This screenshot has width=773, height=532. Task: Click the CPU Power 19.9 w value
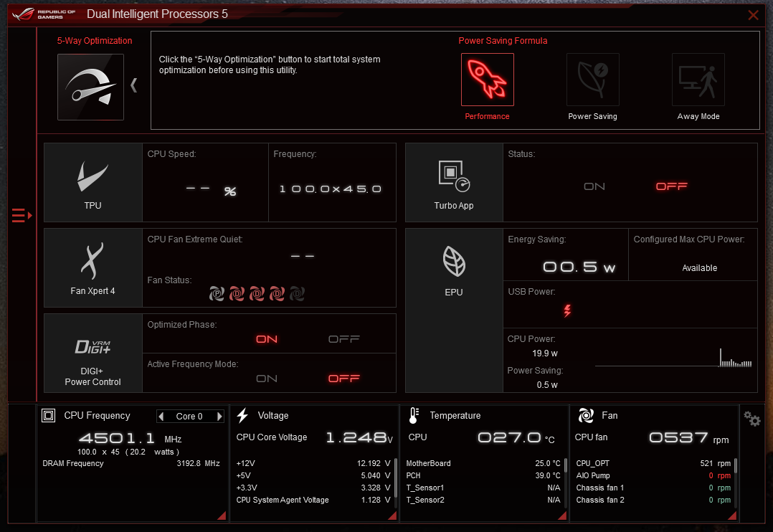click(545, 353)
